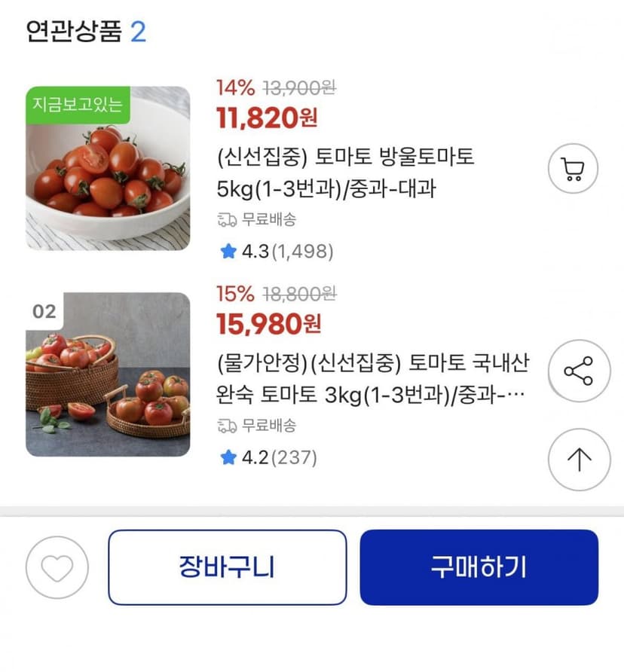Click the 지금보고있는 green badge
Image resolution: width=624 pixels, height=672 pixels.
pos(78,105)
